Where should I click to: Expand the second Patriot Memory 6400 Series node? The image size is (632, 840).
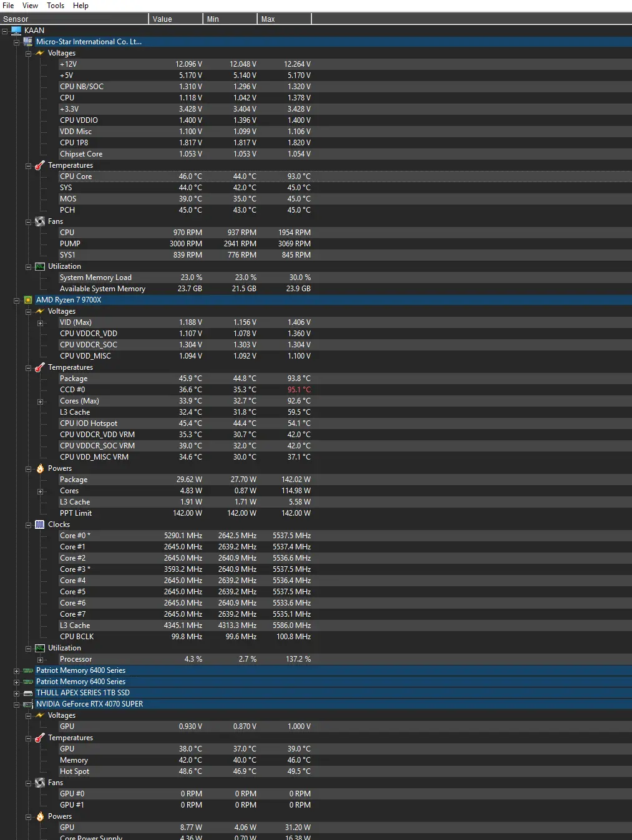coord(17,682)
